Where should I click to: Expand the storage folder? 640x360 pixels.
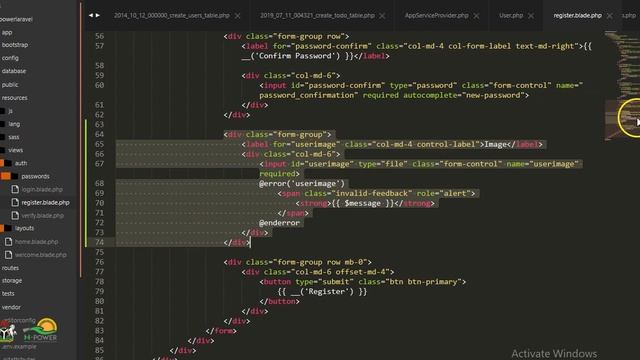pyautogui.click(x=12, y=281)
